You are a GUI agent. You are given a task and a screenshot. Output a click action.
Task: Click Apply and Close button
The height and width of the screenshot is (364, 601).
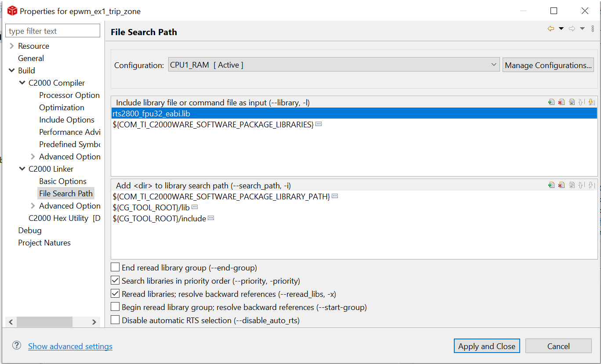tap(487, 346)
